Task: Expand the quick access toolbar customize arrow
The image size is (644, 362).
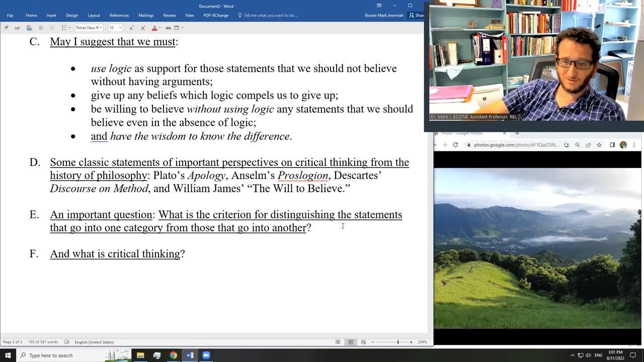Action: pyautogui.click(x=182, y=28)
